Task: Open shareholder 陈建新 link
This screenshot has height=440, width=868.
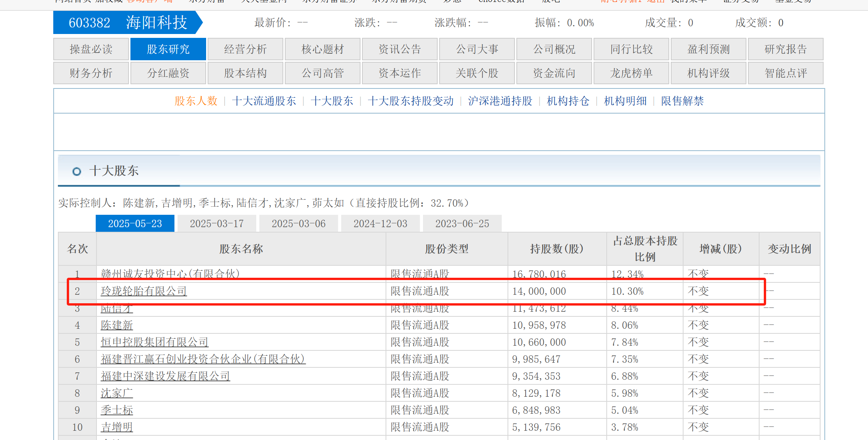Action: tap(117, 325)
